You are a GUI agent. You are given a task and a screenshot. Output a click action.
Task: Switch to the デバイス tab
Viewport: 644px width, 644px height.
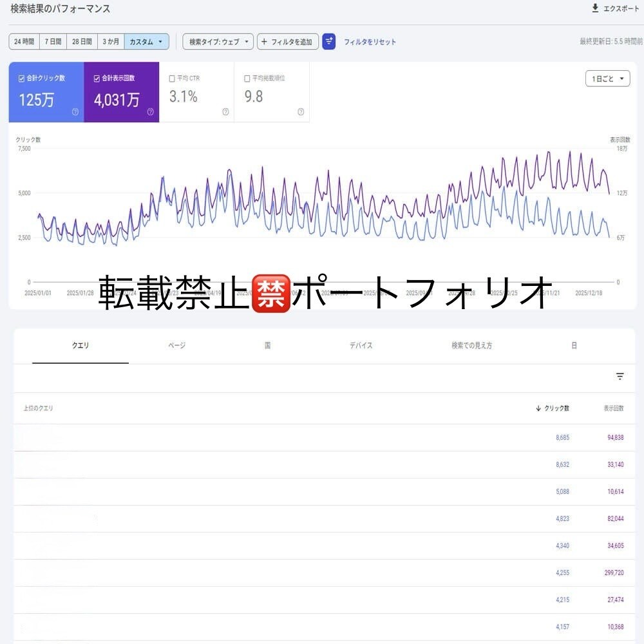pos(361,345)
